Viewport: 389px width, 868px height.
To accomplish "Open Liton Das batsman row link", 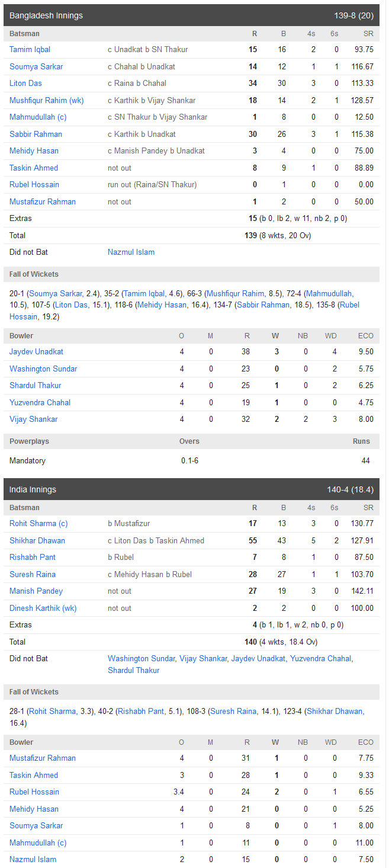I will (x=25, y=84).
